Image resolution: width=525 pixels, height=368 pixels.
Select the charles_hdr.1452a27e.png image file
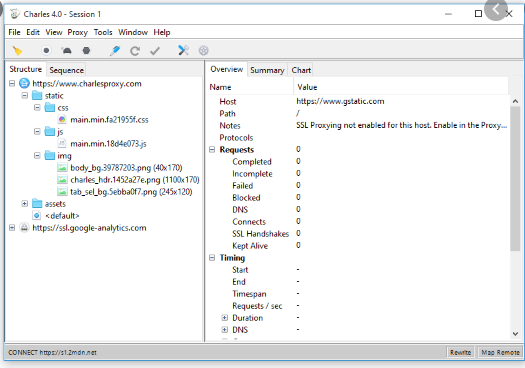(135, 180)
